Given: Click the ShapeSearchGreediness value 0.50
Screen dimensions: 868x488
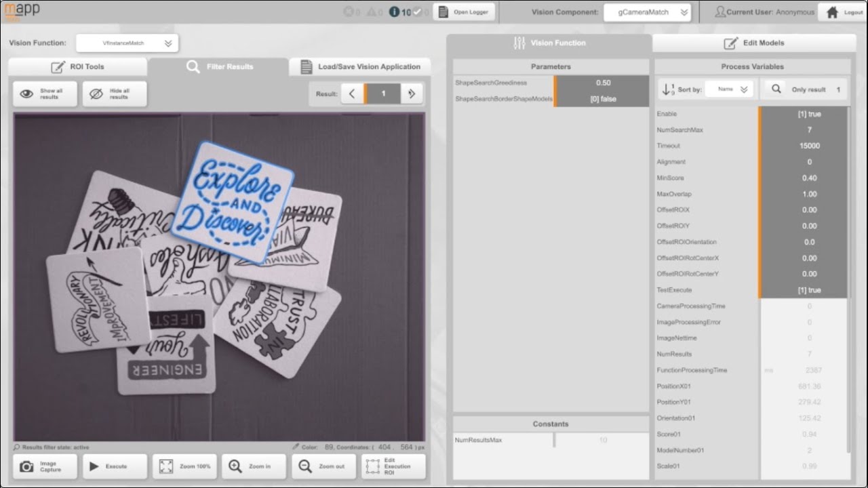Looking at the screenshot, I should click(602, 83).
